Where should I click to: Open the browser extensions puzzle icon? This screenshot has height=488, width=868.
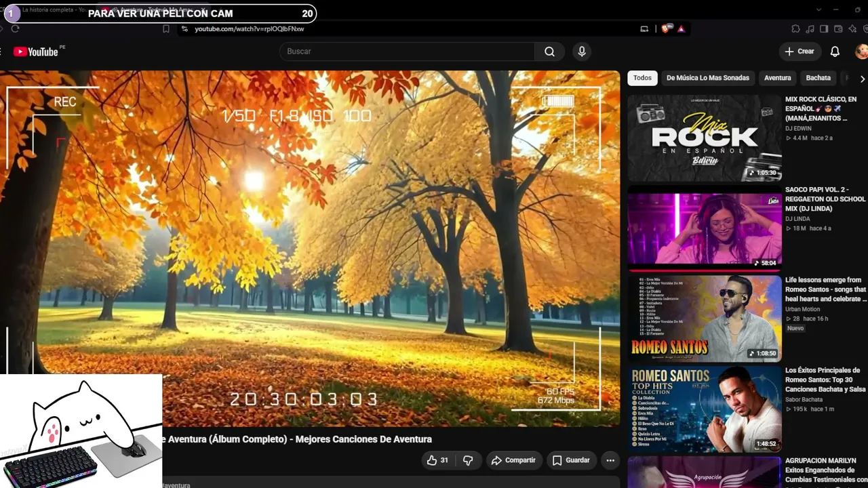pos(795,28)
